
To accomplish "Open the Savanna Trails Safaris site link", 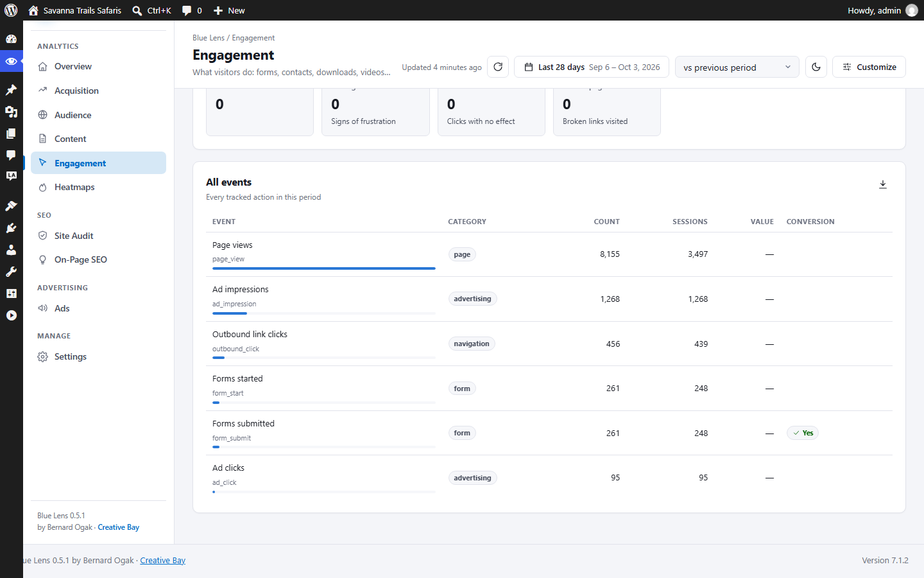I will (75, 10).
